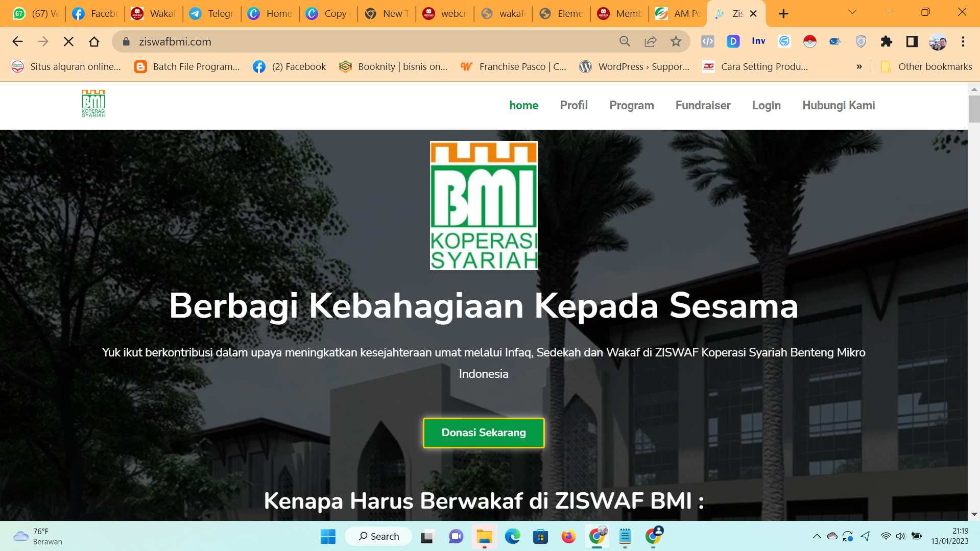Toggle the browser side panel icon
This screenshot has width=980, height=551.
(x=912, y=41)
